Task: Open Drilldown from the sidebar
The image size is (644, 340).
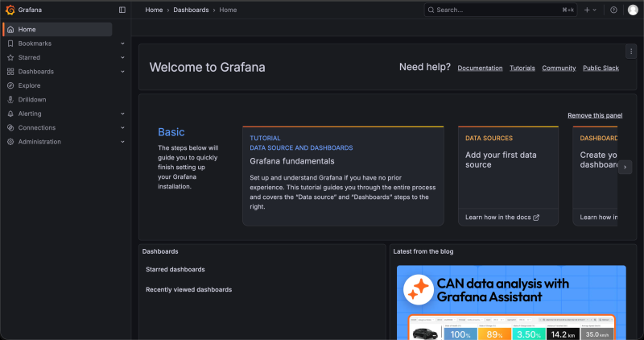Action: pos(33,99)
